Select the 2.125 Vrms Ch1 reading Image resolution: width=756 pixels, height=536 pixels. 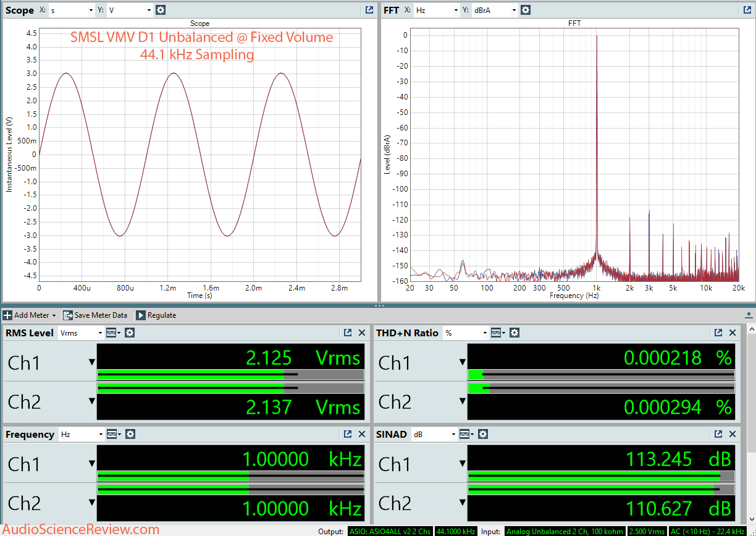pyautogui.click(x=303, y=357)
